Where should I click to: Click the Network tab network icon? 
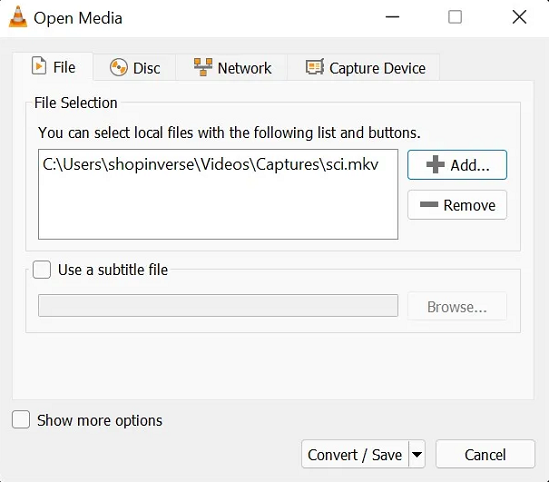(203, 67)
